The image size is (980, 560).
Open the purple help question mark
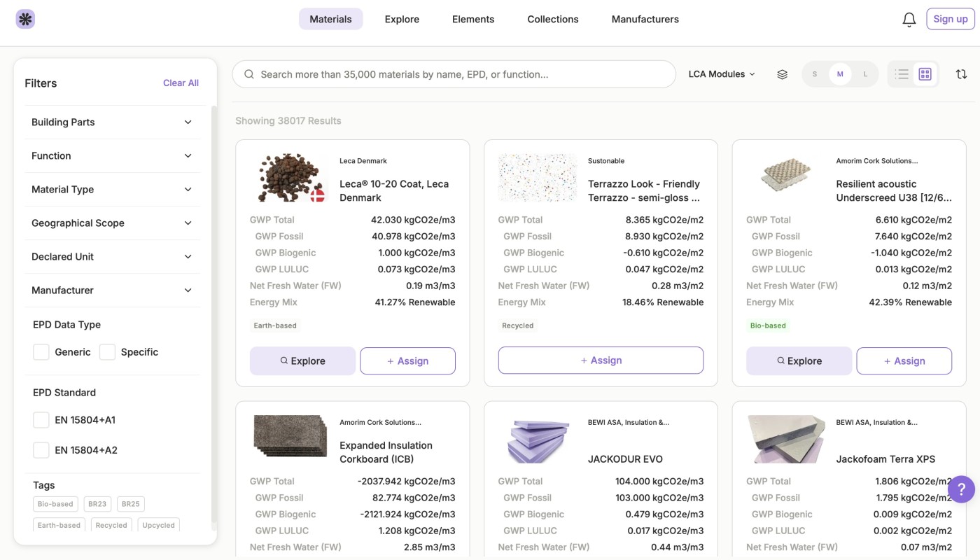tap(961, 489)
